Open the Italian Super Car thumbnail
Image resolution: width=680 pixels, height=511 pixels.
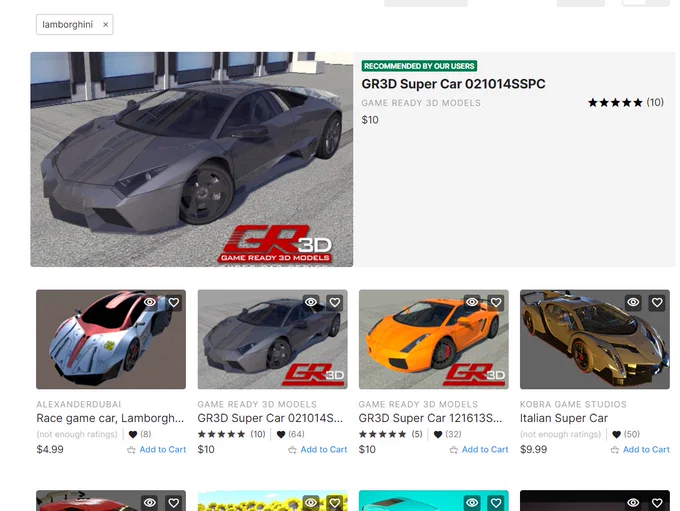tap(595, 339)
